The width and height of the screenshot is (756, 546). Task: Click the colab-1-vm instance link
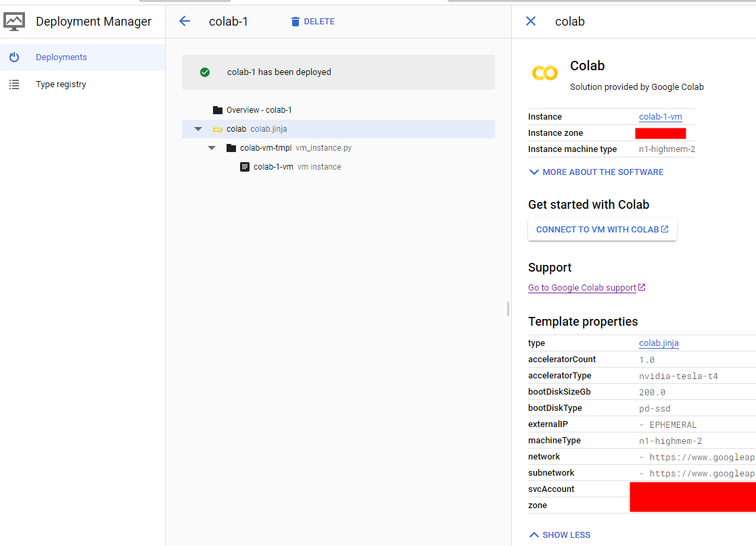[660, 116]
